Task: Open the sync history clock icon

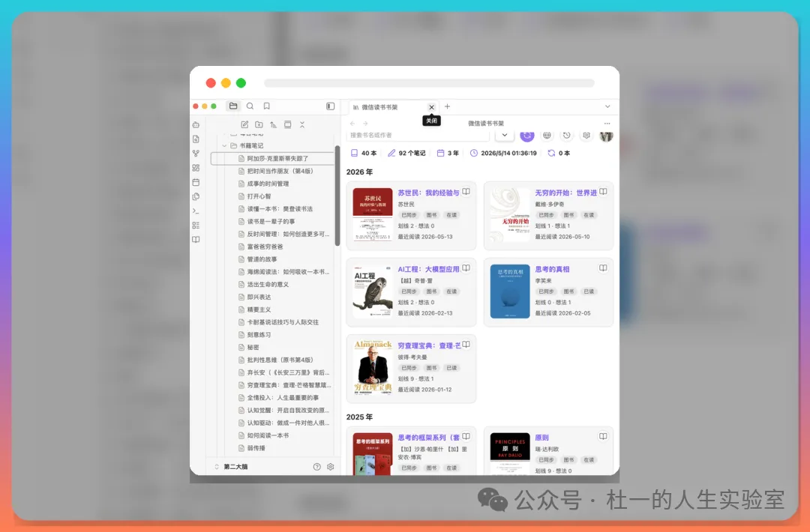Action: [567, 135]
